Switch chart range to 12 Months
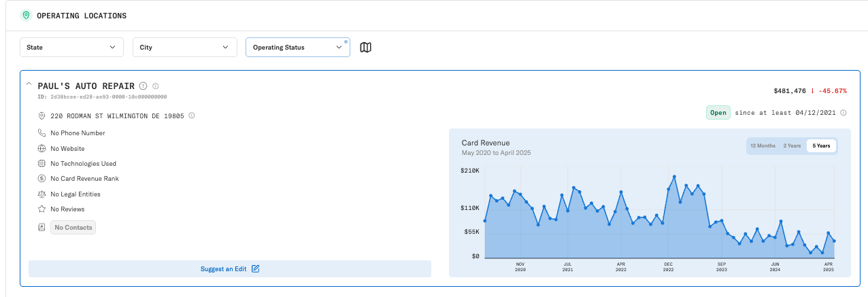The image size is (868, 297). 763,146
